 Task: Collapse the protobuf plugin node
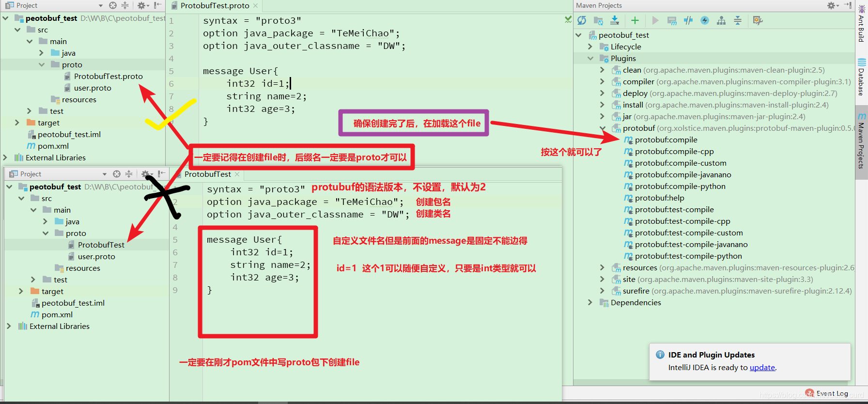coord(602,128)
